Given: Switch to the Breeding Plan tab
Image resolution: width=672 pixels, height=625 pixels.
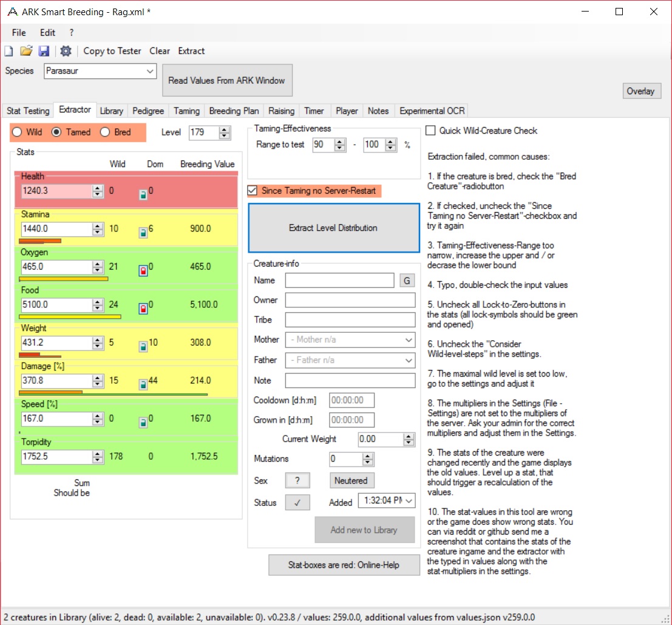Looking at the screenshot, I should pyautogui.click(x=234, y=111).
